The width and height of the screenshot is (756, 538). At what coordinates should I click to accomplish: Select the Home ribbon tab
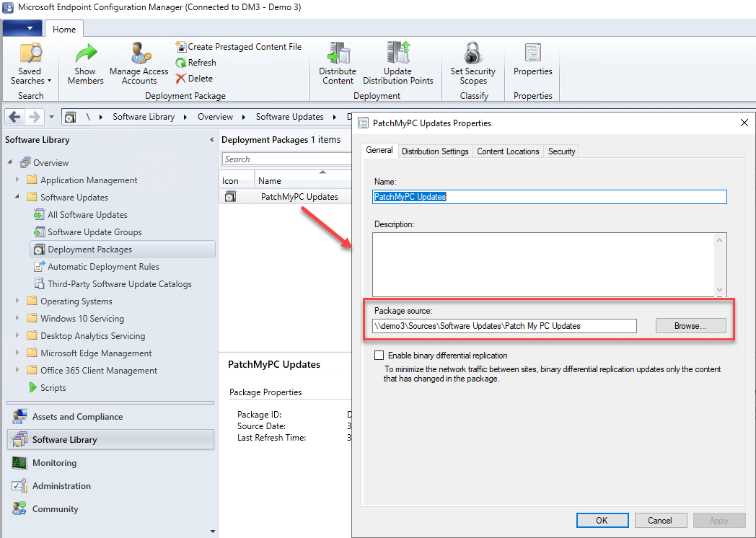(x=64, y=29)
